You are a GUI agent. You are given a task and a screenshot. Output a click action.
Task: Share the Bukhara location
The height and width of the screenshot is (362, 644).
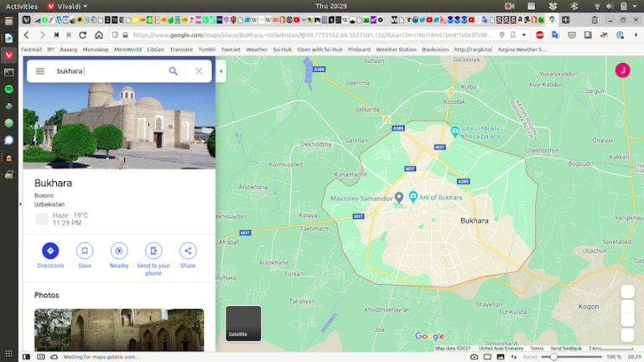click(x=188, y=251)
